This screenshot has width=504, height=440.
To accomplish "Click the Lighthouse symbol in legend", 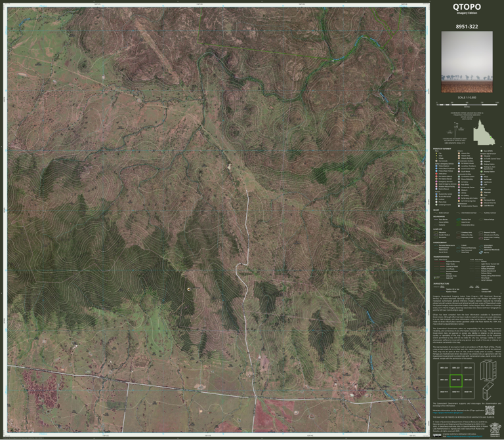I will pos(482,182).
